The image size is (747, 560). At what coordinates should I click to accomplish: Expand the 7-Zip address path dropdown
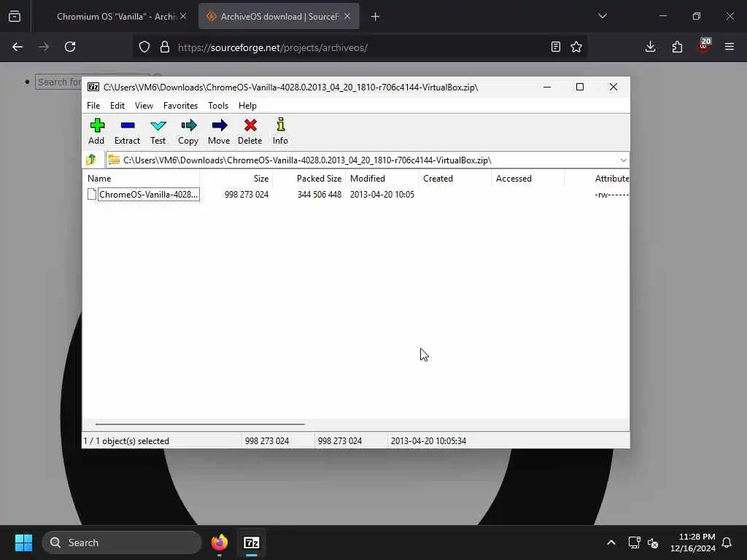(623, 160)
